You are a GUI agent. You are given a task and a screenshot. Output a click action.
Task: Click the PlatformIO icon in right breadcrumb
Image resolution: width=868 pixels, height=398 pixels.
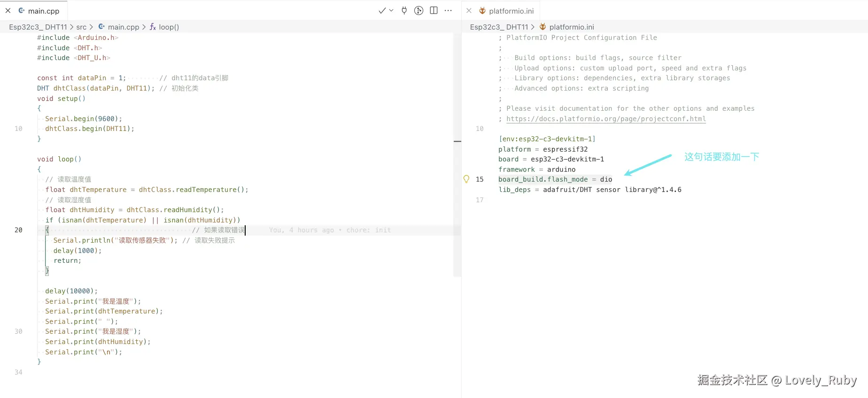(x=542, y=27)
